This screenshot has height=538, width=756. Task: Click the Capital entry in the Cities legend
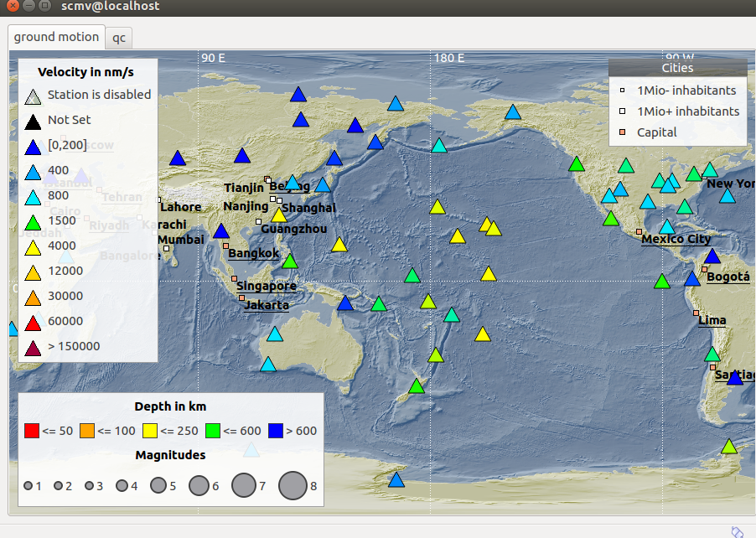coord(656,132)
